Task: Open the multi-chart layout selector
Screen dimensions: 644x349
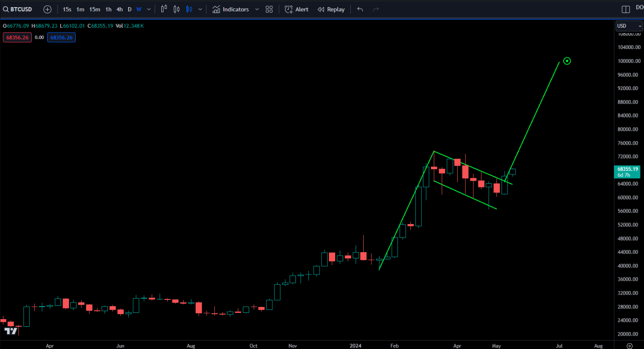Action: click(x=269, y=9)
